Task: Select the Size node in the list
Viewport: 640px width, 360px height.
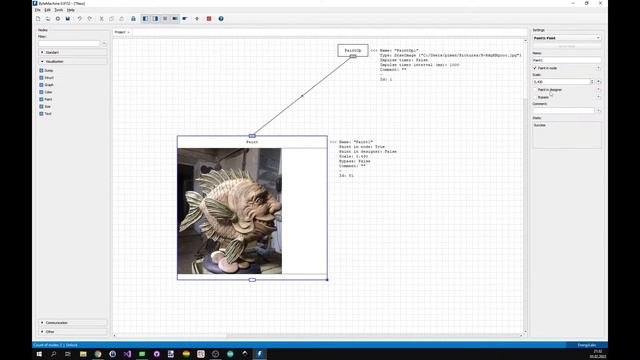Action: [x=45, y=107]
